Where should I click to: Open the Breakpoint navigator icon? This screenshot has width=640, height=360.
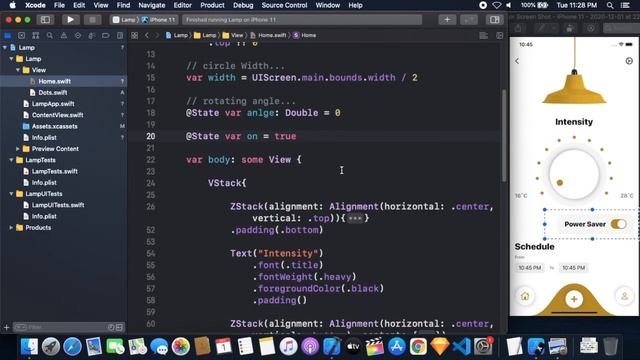(x=105, y=36)
